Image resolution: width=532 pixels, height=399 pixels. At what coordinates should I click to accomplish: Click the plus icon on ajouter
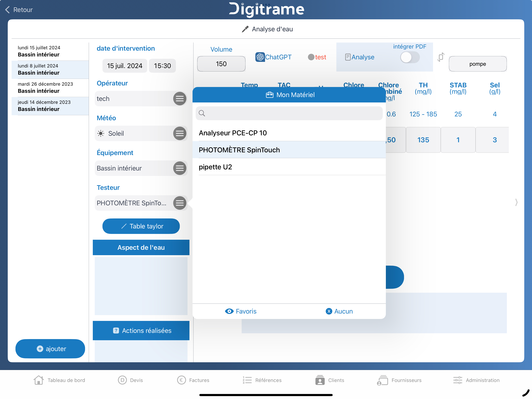pyautogui.click(x=40, y=349)
